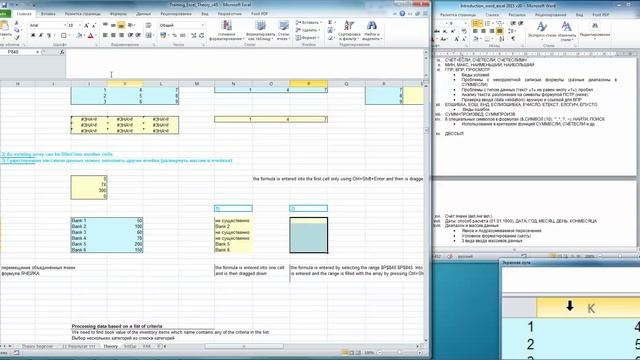Click the AutoSum sigma icon
This screenshot has height=360, width=640.
330,22
